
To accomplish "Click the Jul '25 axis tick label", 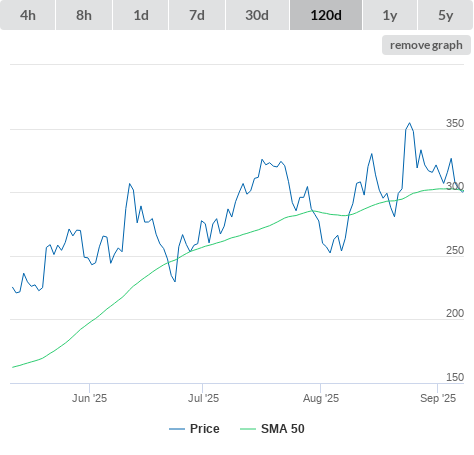I will pos(203,398).
